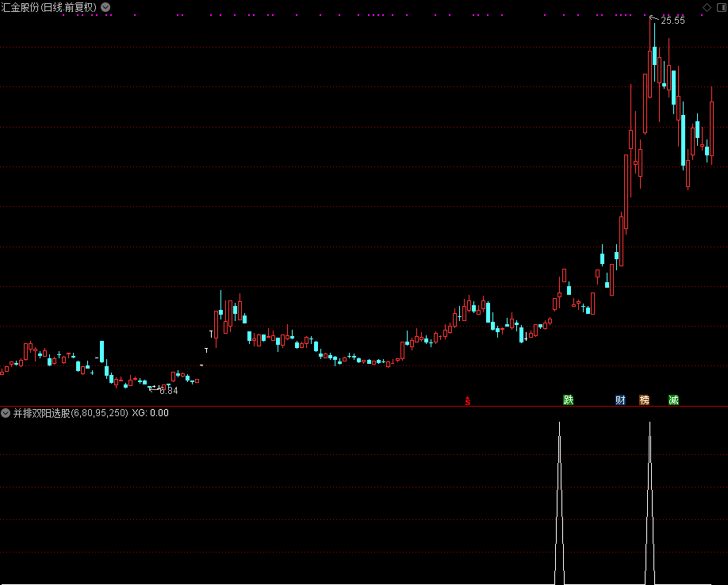This screenshot has width=728, height=585.
Task: Click the diamond icon at top right
Action: coord(707,7)
